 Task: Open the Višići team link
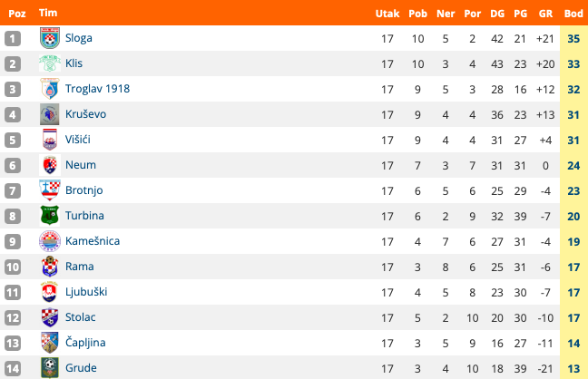click(x=78, y=140)
